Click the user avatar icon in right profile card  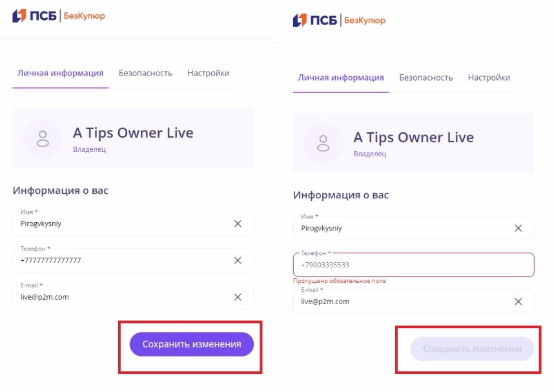[x=323, y=143]
